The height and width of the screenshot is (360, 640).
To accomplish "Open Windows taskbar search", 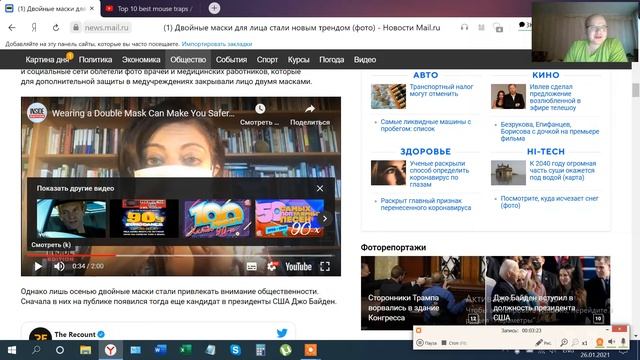I will pos(36,350).
